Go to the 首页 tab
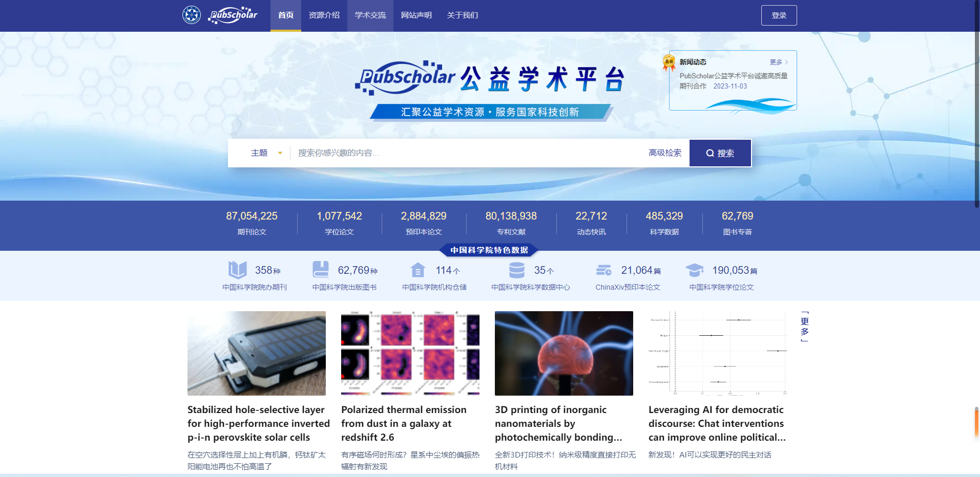Image resolution: width=980 pixels, height=477 pixels. click(286, 15)
